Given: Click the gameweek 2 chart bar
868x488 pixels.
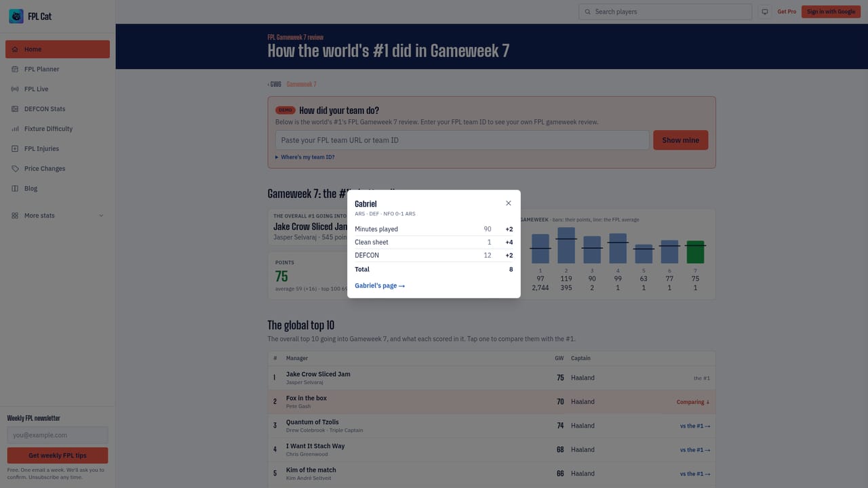Looking at the screenshot, I should pos(566,245).
